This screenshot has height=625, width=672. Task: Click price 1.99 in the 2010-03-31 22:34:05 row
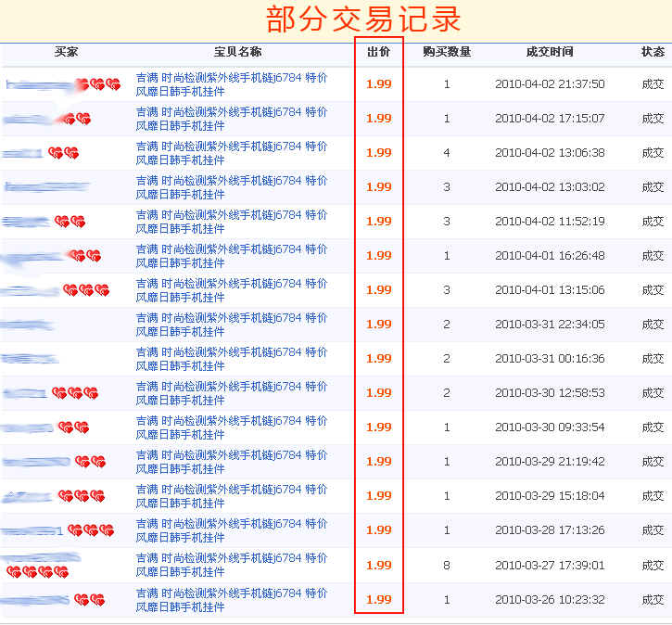[379, 324]
